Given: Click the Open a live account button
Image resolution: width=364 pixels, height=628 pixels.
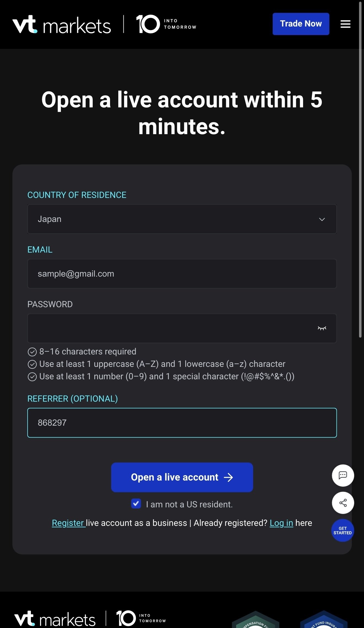Looking at the screenshot, I should pos(182,477).
